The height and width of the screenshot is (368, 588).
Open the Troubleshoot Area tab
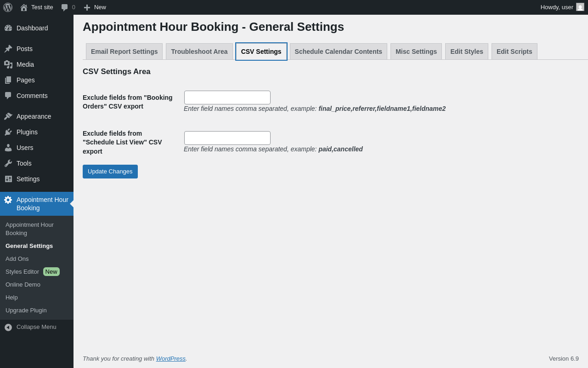[199, 52]
